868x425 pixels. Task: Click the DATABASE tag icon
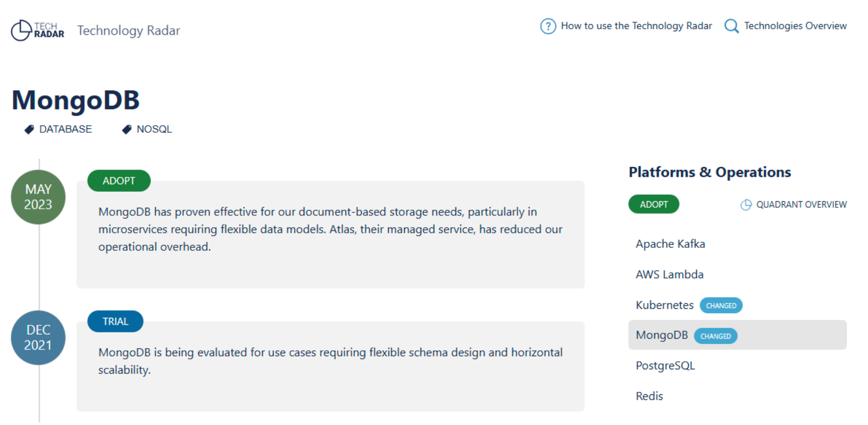tap(29, 129)
